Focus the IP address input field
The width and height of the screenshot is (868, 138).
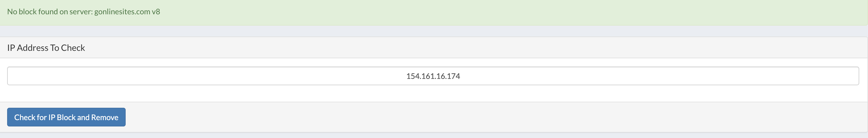pos(433,76)
